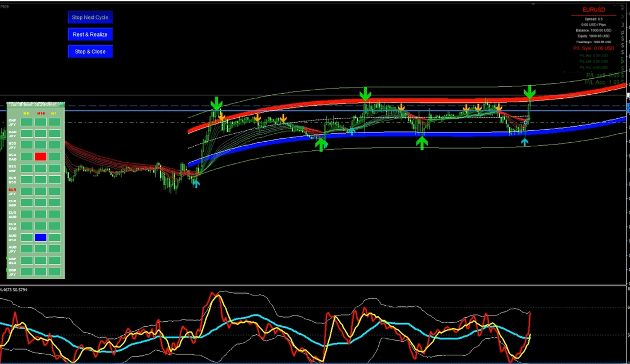Click the EURUSD symbol title
Screen dimensions: 630x364
click(x=594, y=10)
